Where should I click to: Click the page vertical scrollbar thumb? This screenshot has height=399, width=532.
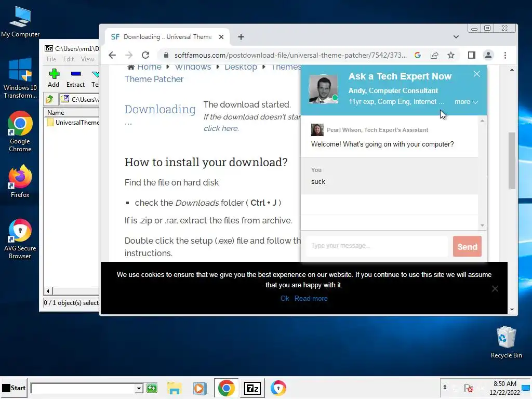tap(512, 160)
